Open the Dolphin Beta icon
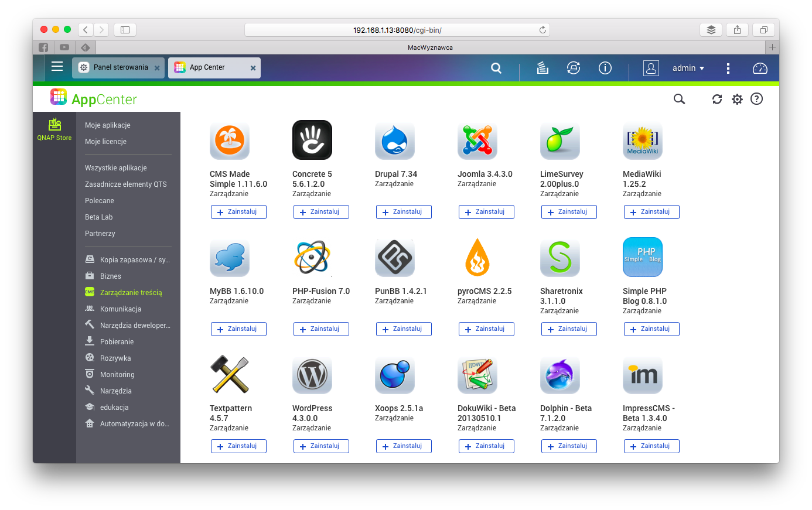This screenshot has height=510, width=812. pyautogui.click(x=560, y=374)
